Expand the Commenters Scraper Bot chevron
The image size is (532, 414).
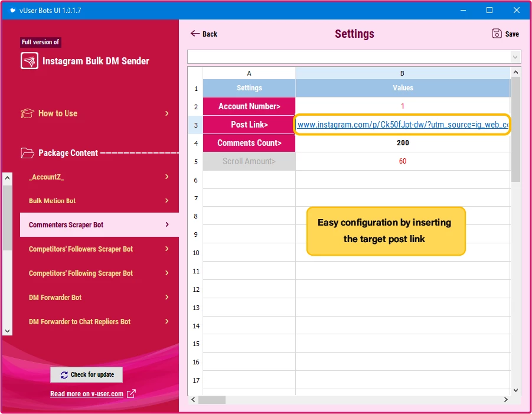pos(167,224)
